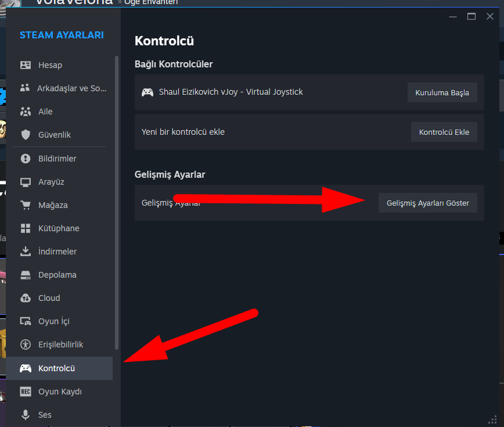504x427 pixels.
Task: Switch to Oyun İçi settings
Action: coord(59,321)
